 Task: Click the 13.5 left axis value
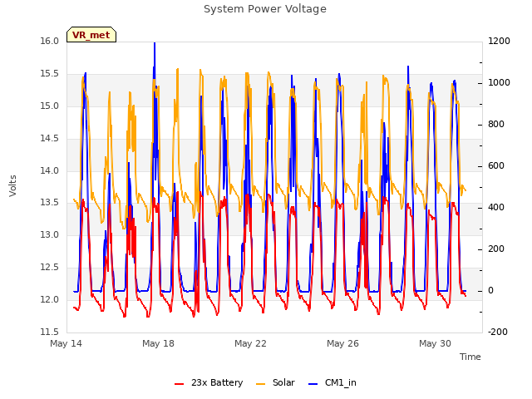[x=50, y=203]
